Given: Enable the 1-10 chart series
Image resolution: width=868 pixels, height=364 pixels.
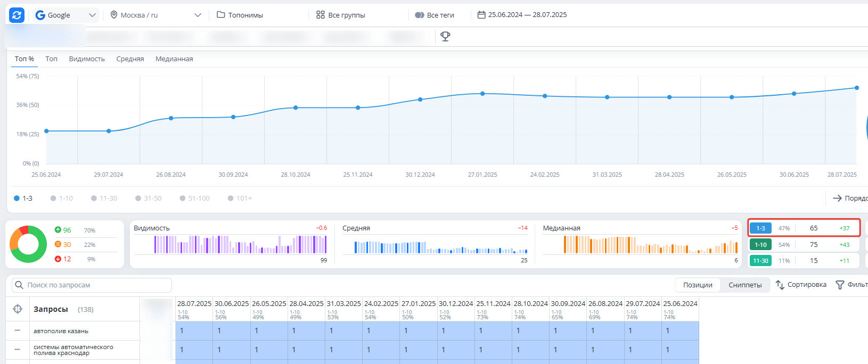Looking at the screenshot, I should click(x=61, y=198).
